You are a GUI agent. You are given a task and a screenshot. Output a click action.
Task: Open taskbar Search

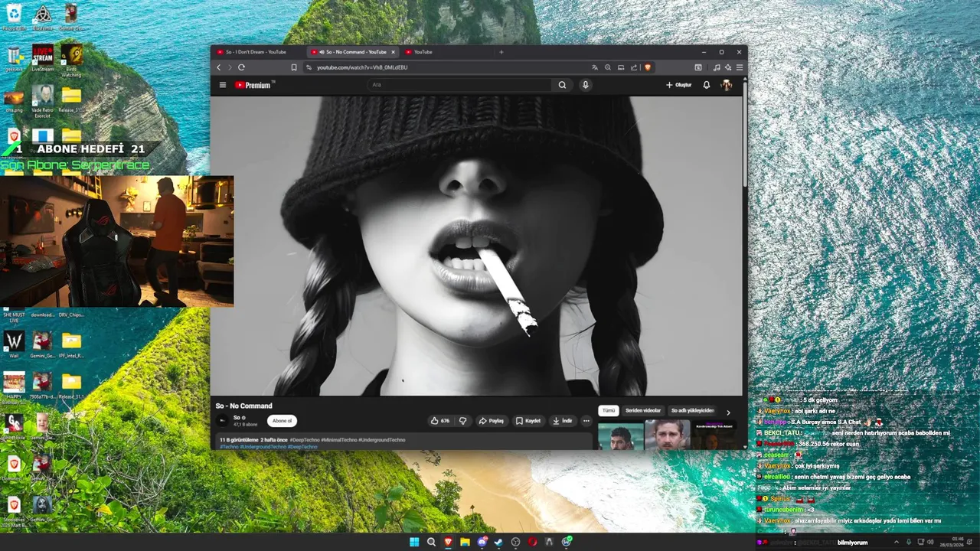(431, 542)
